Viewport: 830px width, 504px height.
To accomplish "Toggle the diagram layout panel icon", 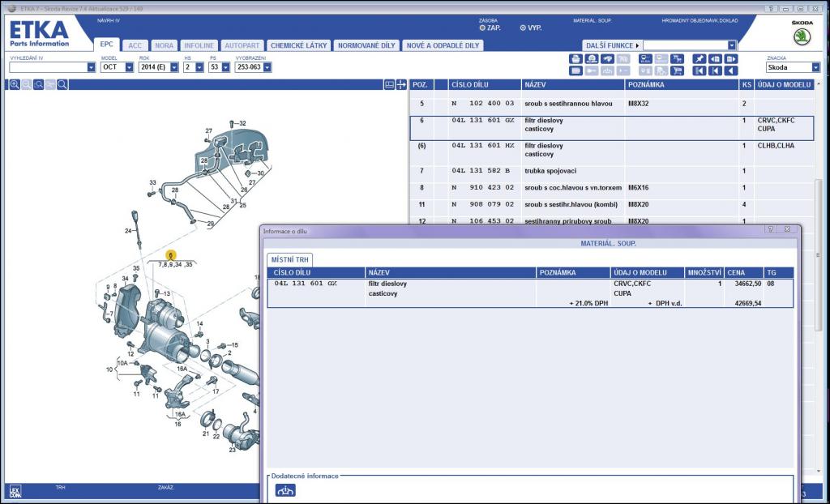I will (x=390, y=85).
